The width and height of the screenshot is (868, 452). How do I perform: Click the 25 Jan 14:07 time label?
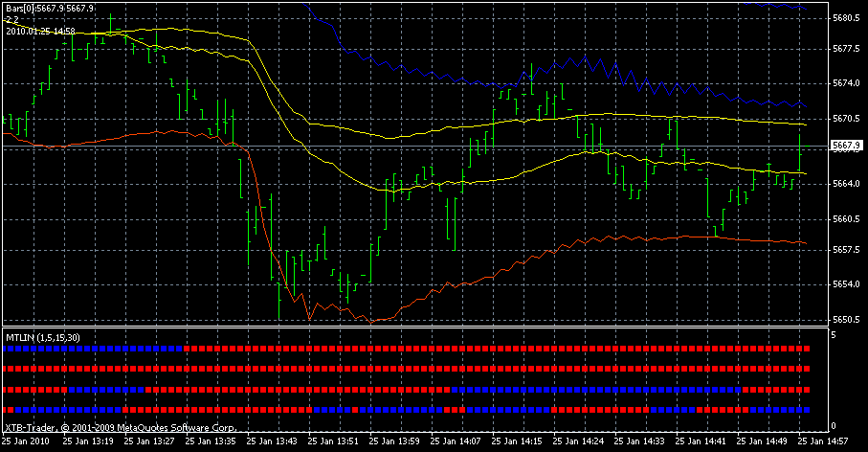point(456,441)
